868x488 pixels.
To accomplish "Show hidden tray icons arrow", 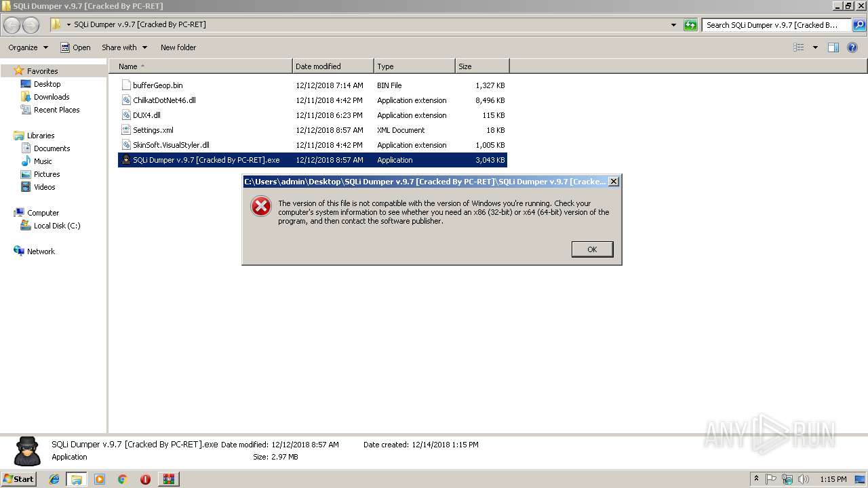I will (756, 479).
